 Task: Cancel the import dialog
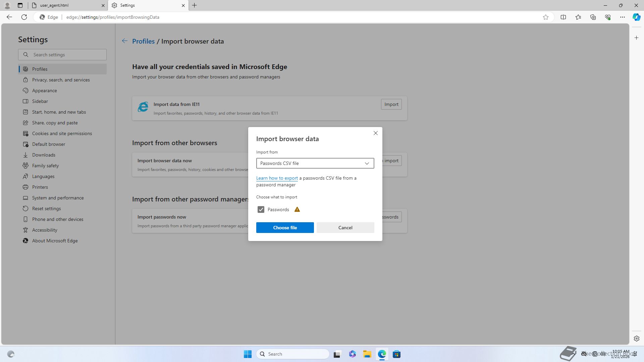tap(345, 228)
